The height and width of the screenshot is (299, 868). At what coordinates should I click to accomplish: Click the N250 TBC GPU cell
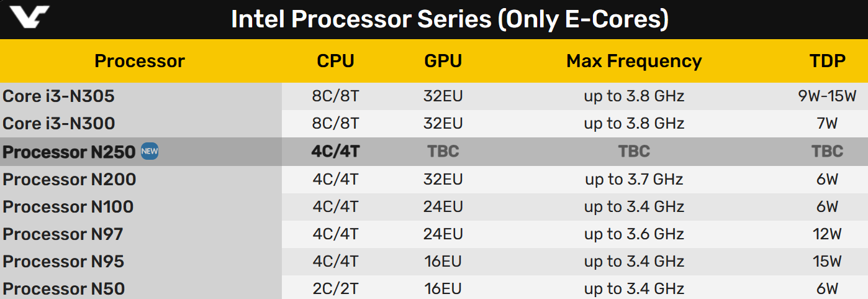click(x=443, y=152)
